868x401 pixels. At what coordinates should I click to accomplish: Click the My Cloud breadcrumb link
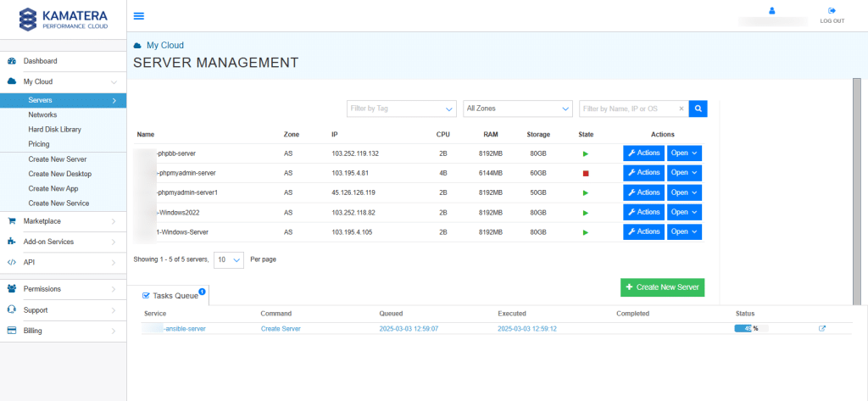pyautogui.click(x=165, y=46)
